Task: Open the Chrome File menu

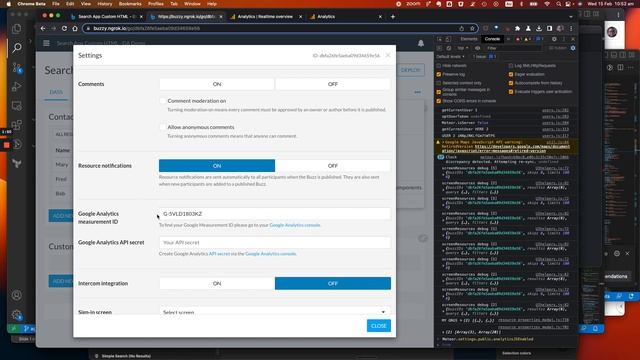Action: pyautogui.click(x=56, y=4)
